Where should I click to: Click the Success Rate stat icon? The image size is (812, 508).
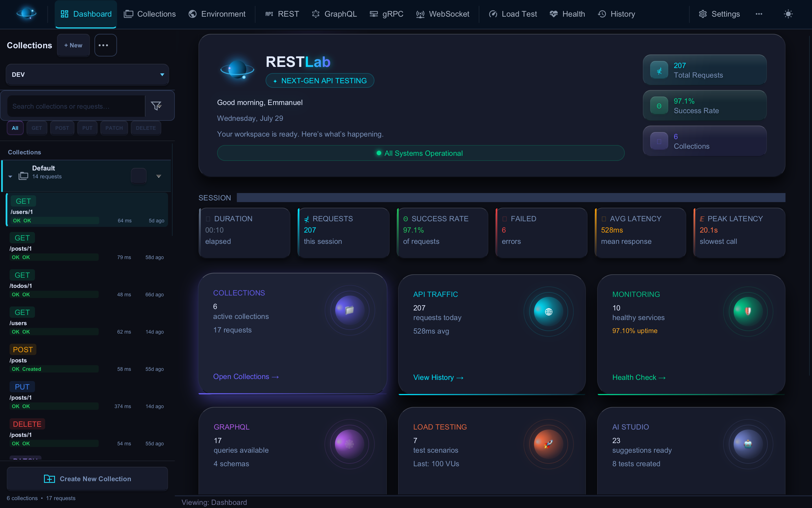click(x=659, y=106)
